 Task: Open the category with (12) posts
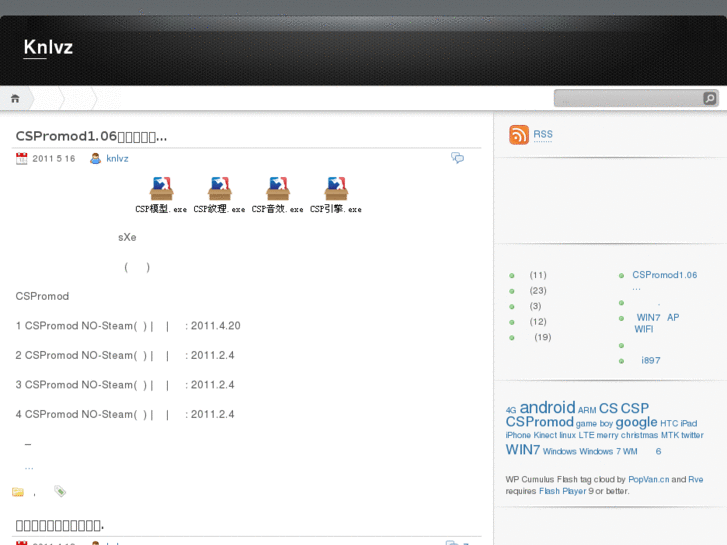coord(537,322)
